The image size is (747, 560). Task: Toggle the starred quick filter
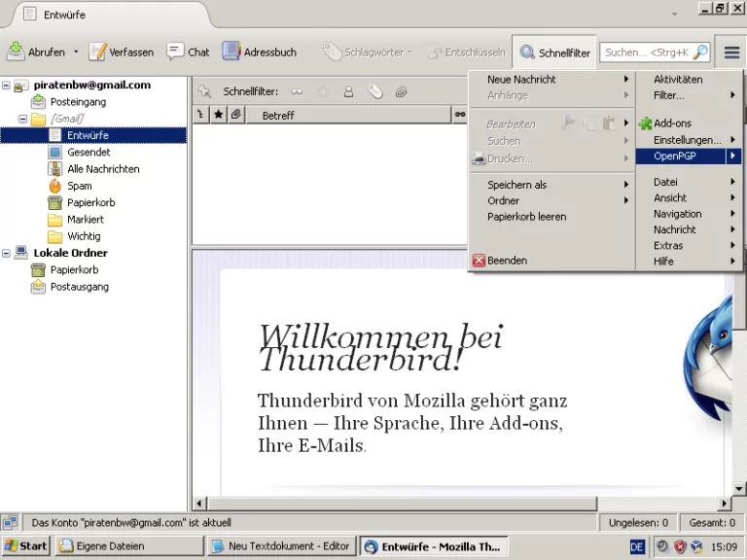[x=323, y=92]
